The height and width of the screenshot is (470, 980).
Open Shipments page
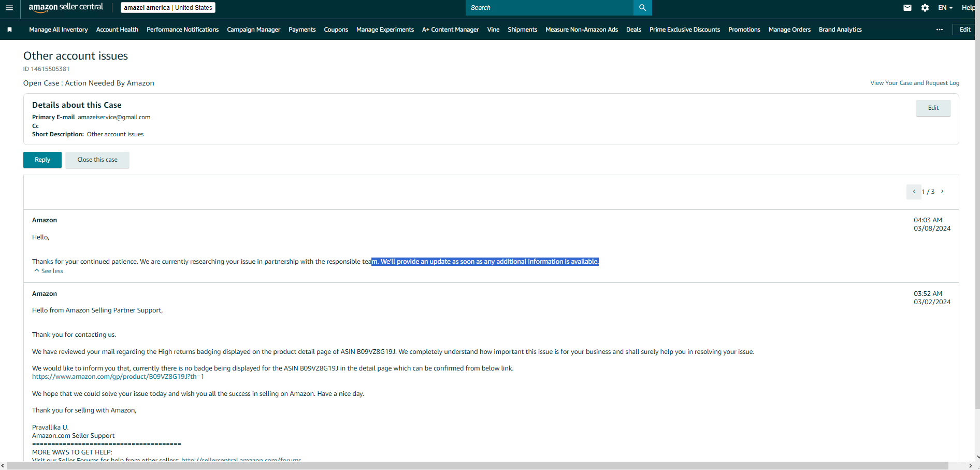(522, 30)
